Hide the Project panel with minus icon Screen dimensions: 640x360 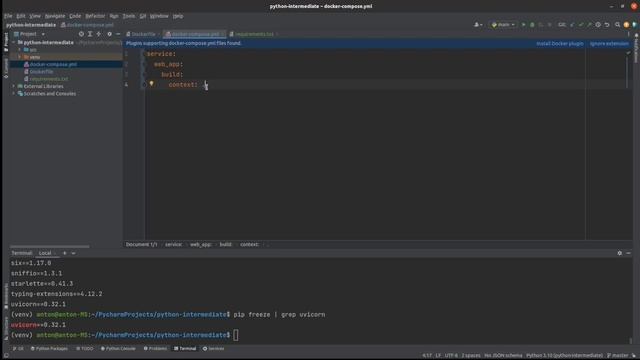point(118,34)
